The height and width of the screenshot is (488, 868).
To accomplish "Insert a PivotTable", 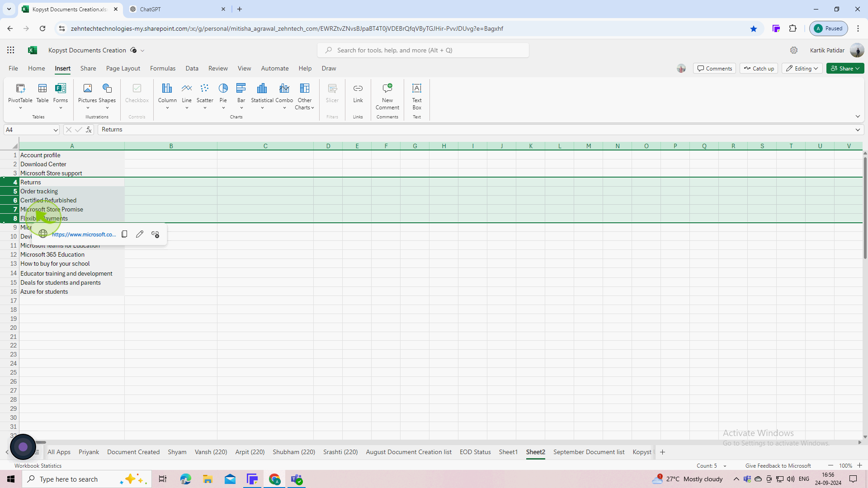I will (20, 96).
